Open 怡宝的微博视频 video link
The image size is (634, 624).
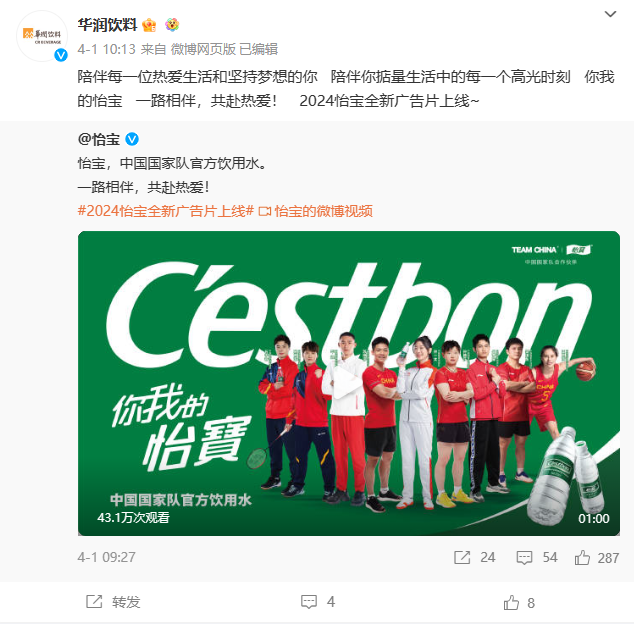(315, 211)
